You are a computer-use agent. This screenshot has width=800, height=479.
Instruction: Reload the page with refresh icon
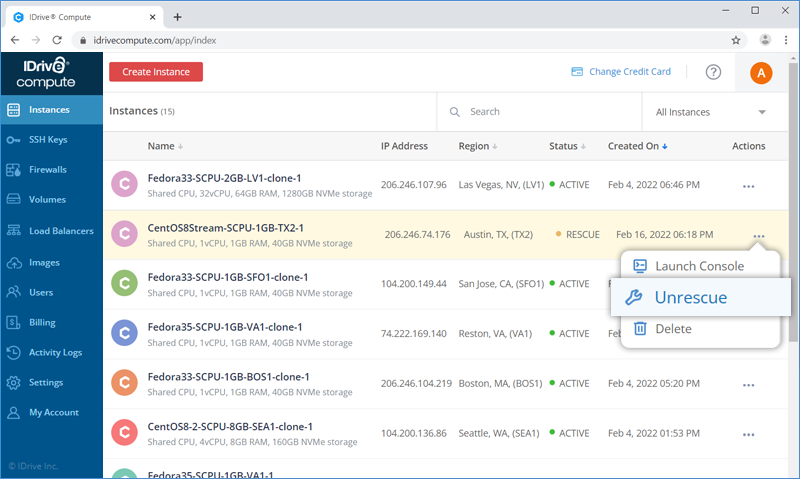click(57, 40)
